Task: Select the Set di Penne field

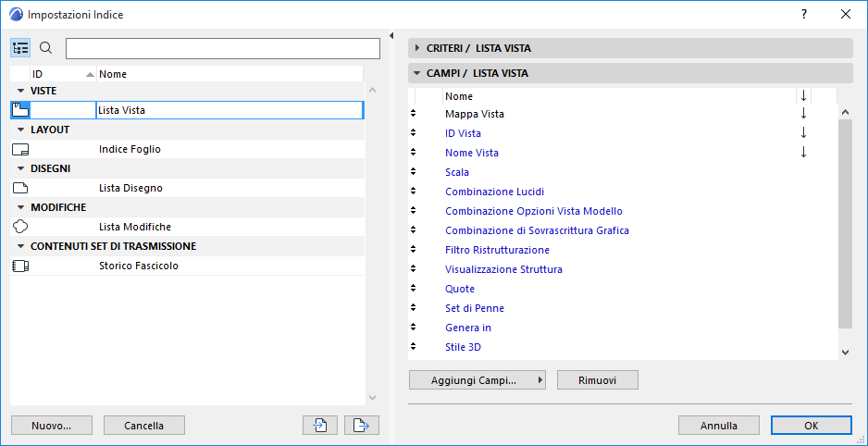Action: pyautogui.click(x=475, y=308)
